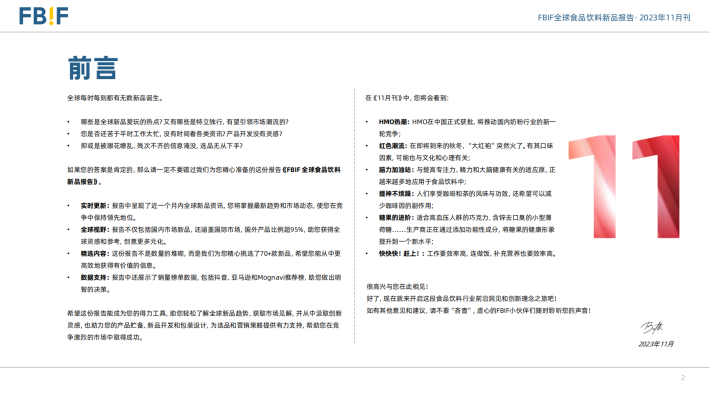
Task: Click the '实时更新' bullet label
Action: (95, 206)
